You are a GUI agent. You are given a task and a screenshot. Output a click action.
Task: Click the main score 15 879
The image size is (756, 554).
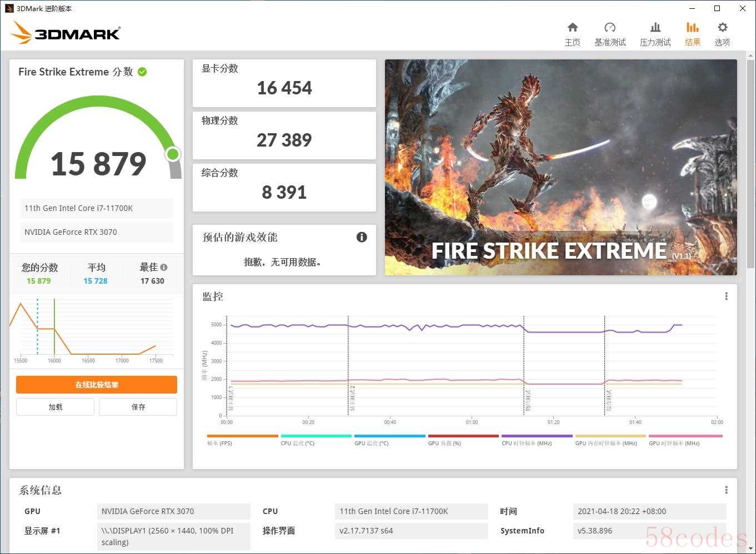coord(98,164)
